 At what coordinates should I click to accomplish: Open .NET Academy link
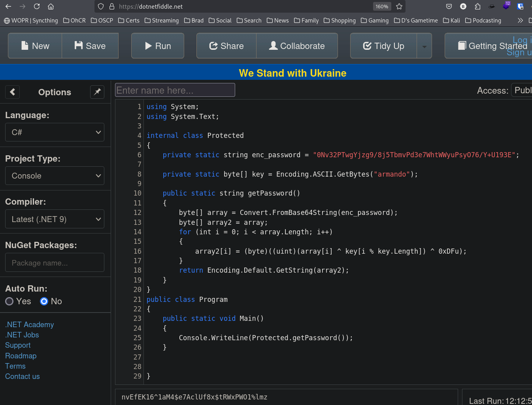point(30,325)
